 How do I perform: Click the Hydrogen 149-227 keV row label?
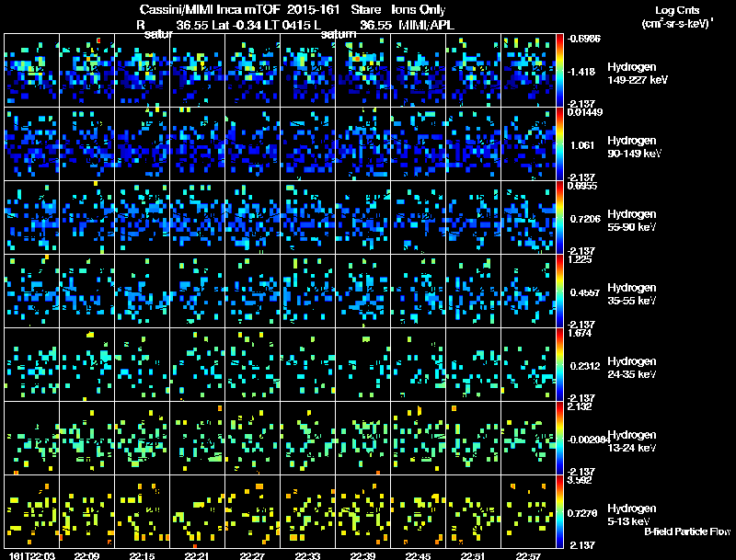[637, 74]
